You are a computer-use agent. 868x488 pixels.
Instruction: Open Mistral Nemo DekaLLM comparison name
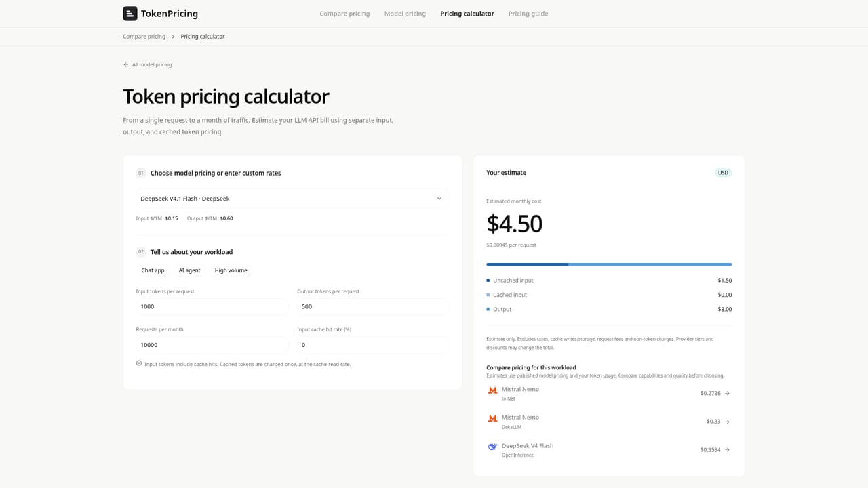tap(520, 418)
